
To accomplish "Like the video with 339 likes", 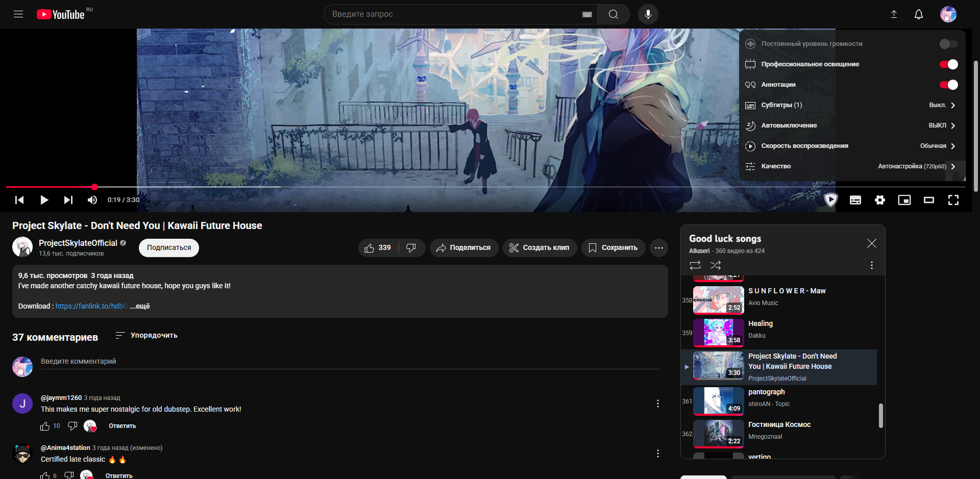I will click(378, 248).
